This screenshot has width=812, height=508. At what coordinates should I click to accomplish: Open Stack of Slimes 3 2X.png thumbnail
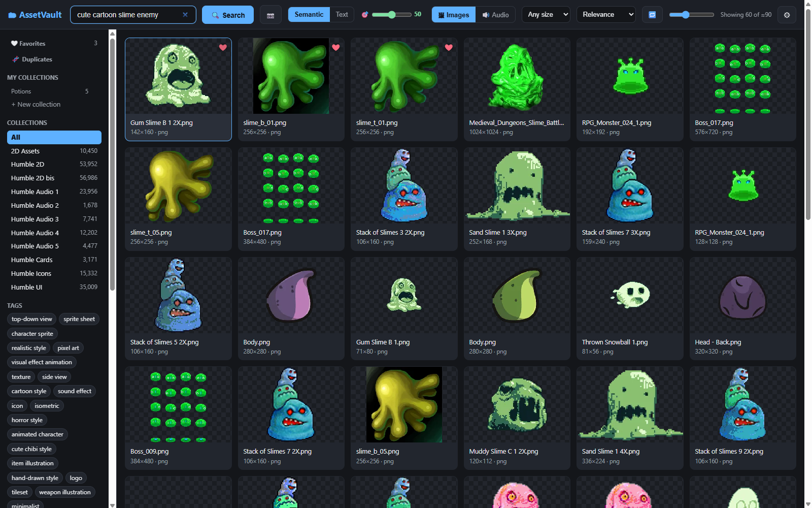[x=404, y=185]
